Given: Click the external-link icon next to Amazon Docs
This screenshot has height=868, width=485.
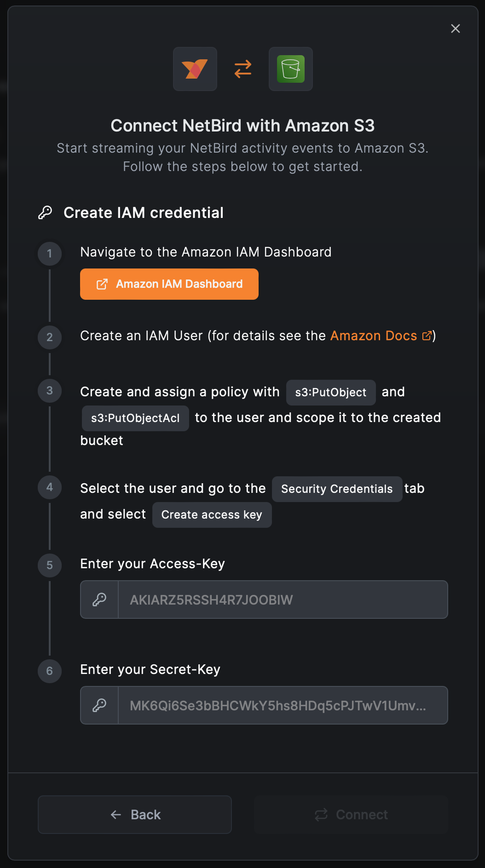Looking at the screenshot, I should click(427, 336).
